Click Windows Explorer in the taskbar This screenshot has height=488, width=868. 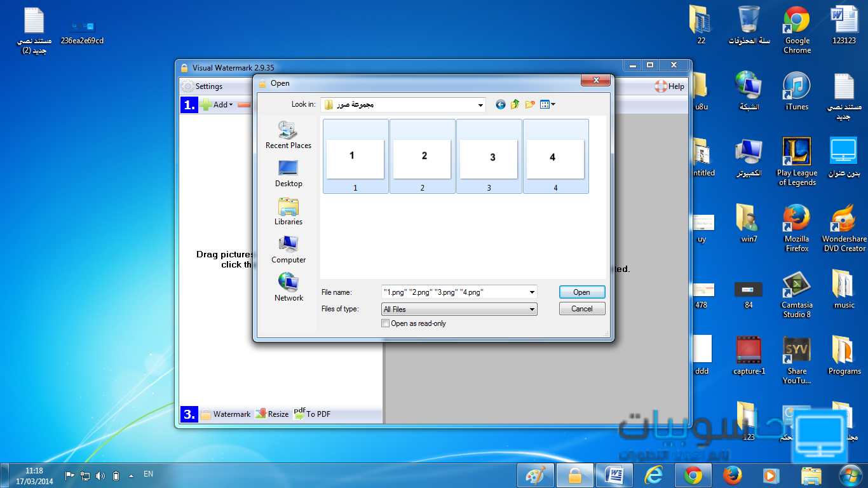(811, 475)
